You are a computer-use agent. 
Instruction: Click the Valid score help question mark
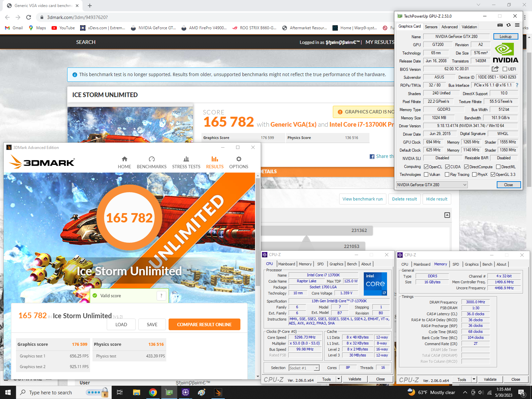[x=161, y=296]
